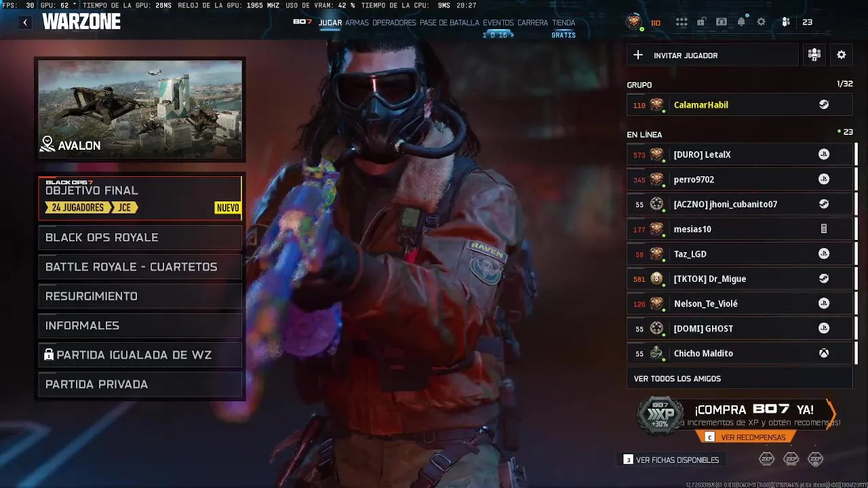Select friend perro9702
The height and width of the screenshot is (488, 868).
click(x=739, y=180)
